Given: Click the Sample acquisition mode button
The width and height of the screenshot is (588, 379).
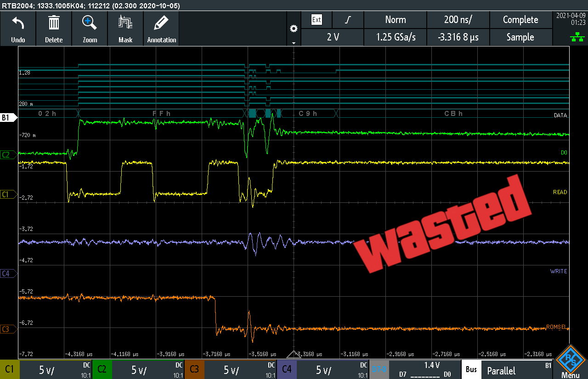Looking at the screenshot, I should (x=520, y=37).
